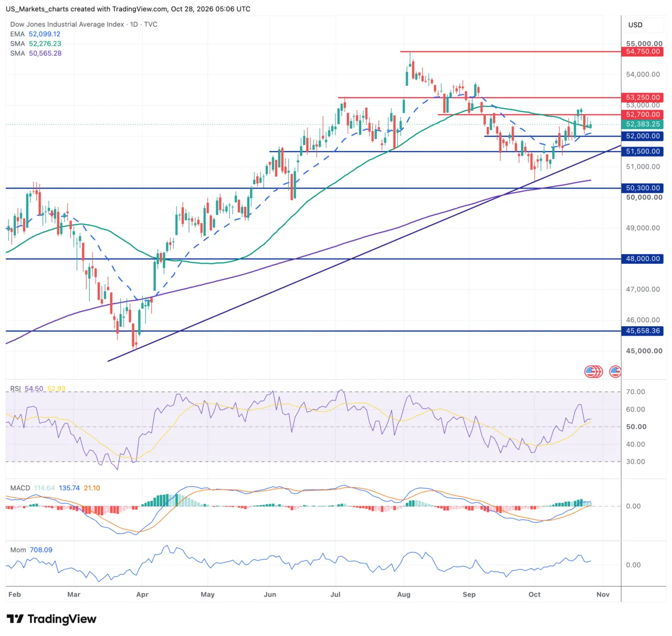The height and width of the screenshot is (636, 672).
Task: Click the 0.00 level on Mom axis
Action: coord(633,565)
